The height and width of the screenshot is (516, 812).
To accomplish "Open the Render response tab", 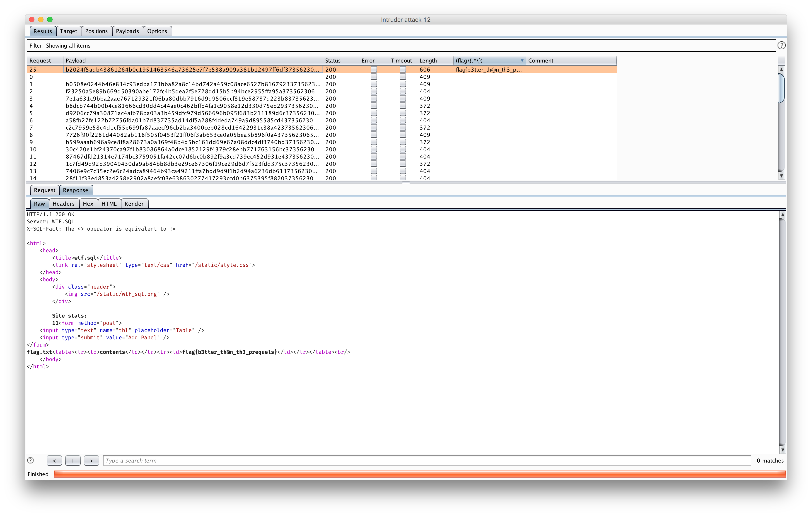I will tap(134, 204).
